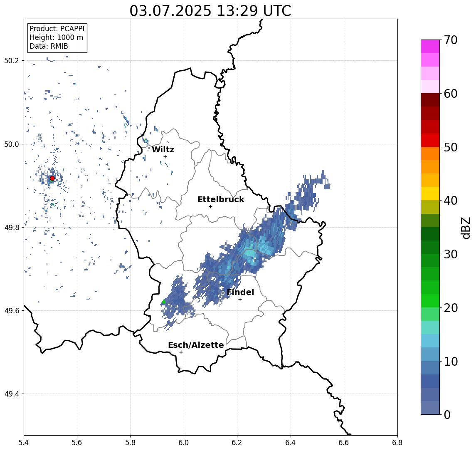This screenshot has width=476, height=451.
Task: Click the 'Height: 1000 m' line
Action: coord(56,37)
